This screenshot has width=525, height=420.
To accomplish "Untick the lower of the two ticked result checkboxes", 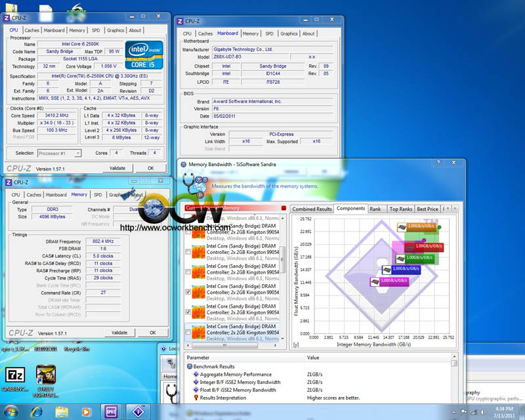I will coord(188,312).
